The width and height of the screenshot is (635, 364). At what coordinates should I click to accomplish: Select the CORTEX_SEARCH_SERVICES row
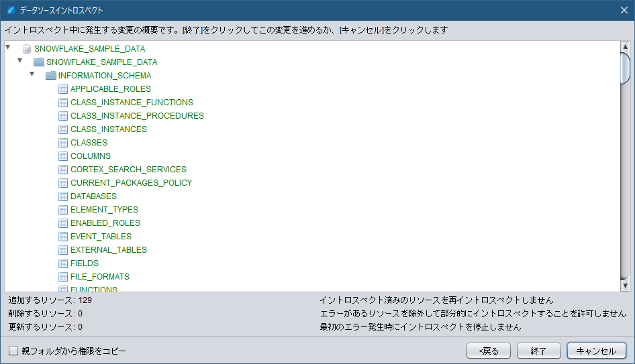click(128, 169)
